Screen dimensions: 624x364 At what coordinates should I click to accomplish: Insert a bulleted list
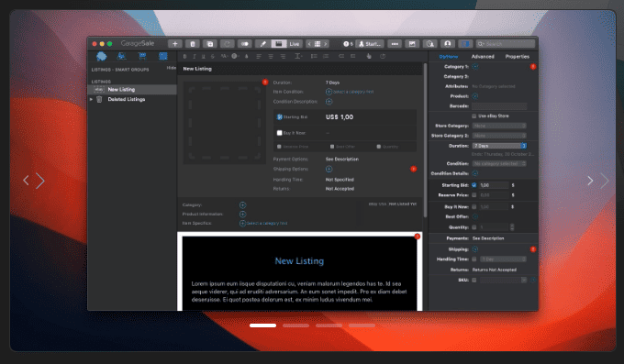[x=314, y=57]
